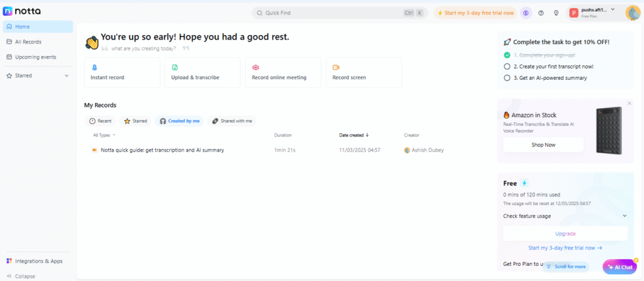This screenshot has height=281, width=644.
Task: Switch to Shared with me tab
Action: pos(231,121)
